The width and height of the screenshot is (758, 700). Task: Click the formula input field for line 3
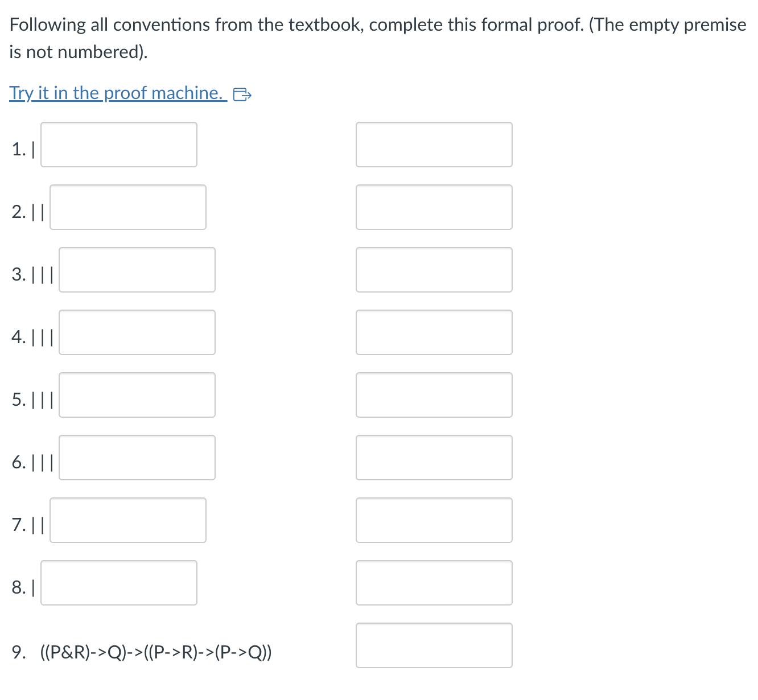point(137,270)
